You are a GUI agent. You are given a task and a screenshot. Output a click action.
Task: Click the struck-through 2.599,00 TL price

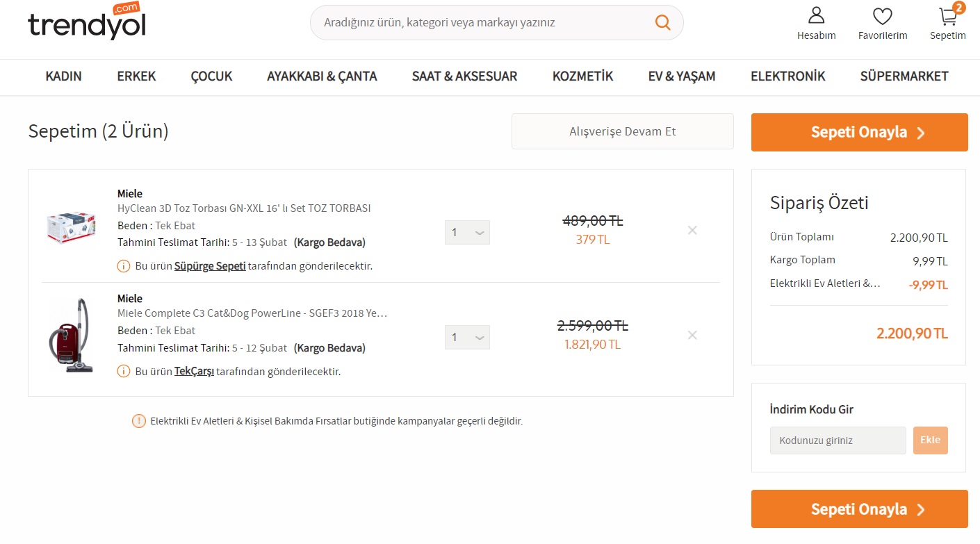593,326
